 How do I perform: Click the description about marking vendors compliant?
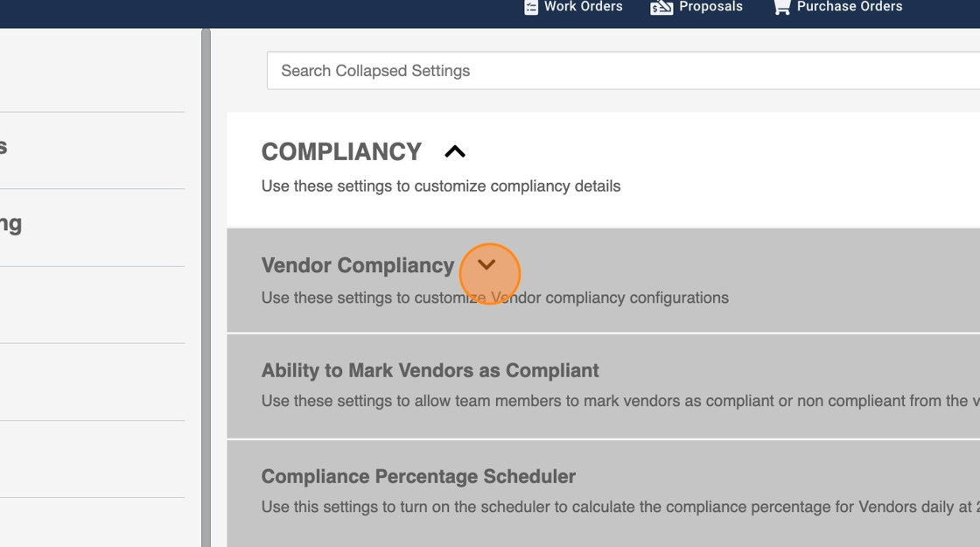point(612,401)
